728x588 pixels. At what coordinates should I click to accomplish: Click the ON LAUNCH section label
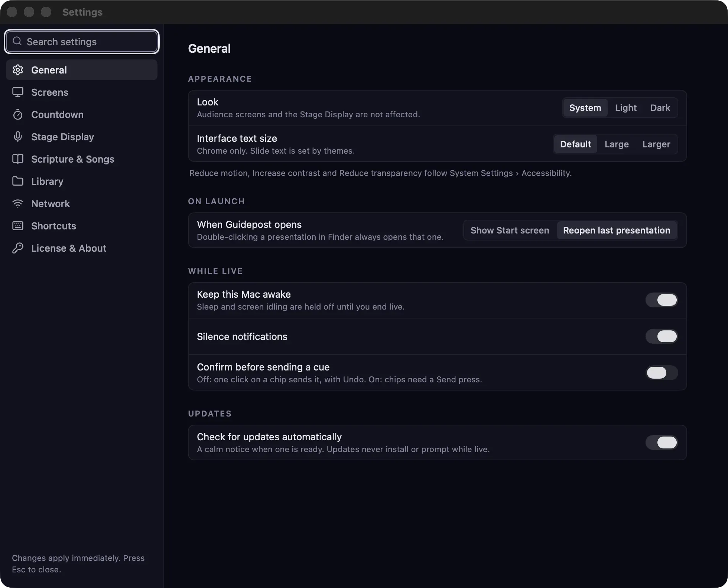[216, 201]
